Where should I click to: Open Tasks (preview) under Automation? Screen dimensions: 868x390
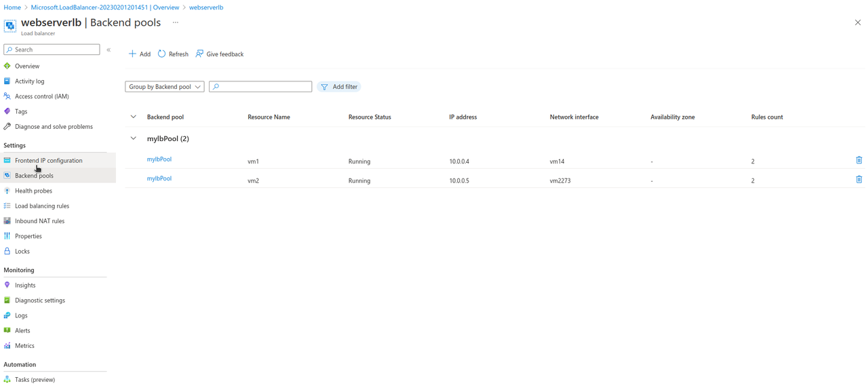point(35,379)
